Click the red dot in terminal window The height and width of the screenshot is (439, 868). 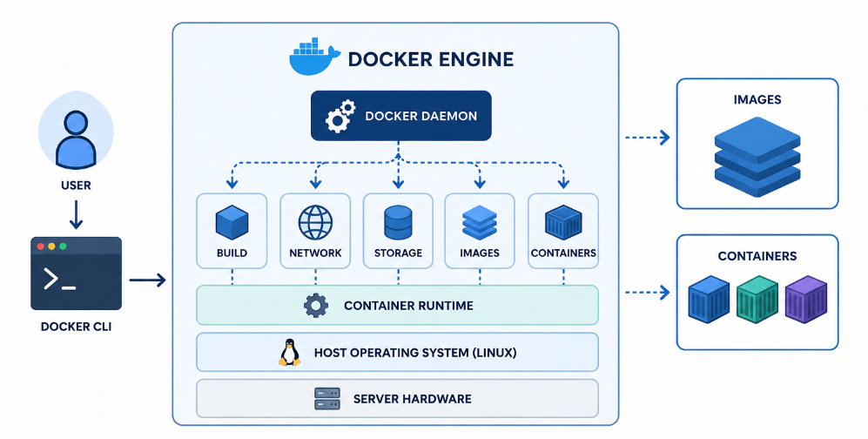40,247
